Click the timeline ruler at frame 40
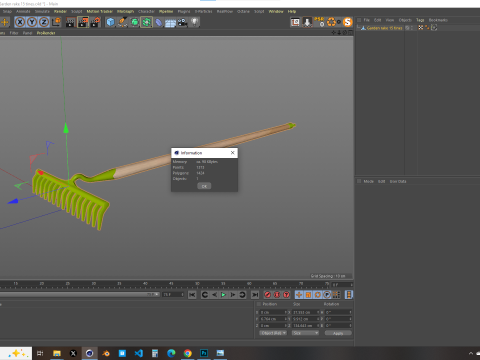480x360 pixels. 145,285
